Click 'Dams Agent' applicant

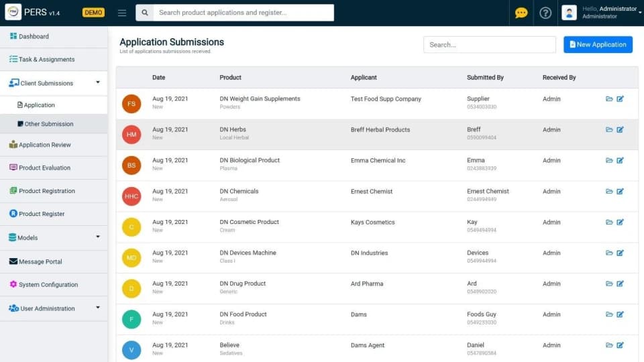pos(368,345)
